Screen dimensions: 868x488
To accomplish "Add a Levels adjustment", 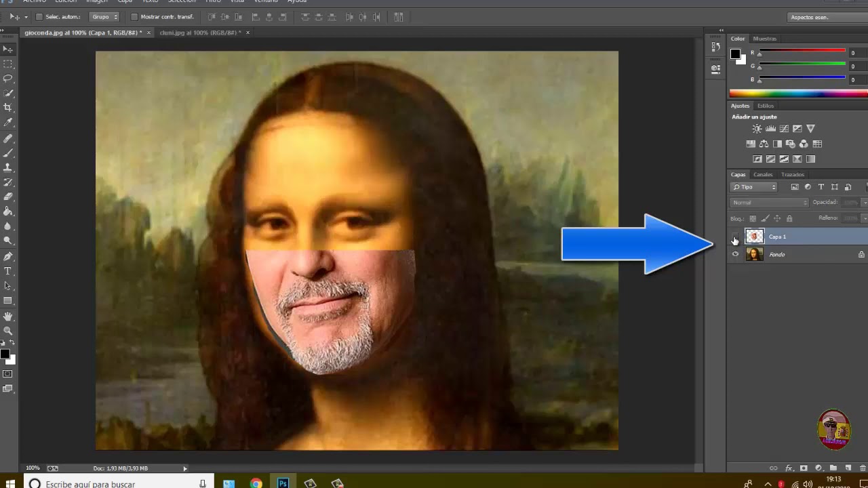I will [x=770, y=129].
